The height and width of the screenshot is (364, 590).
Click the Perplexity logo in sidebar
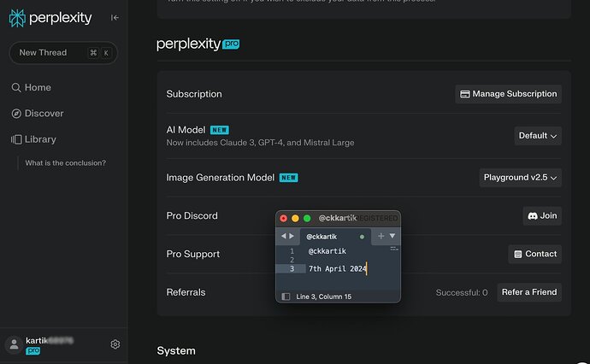[x=50, y=18]
